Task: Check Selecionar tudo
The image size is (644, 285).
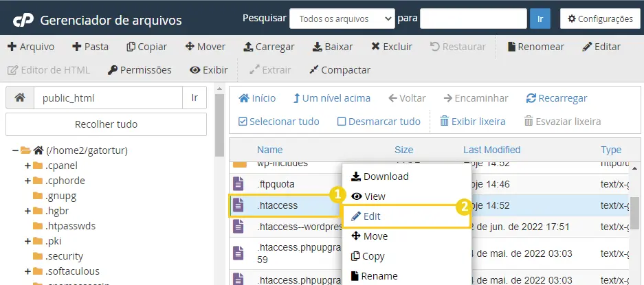Action: (x=279, y=122)
